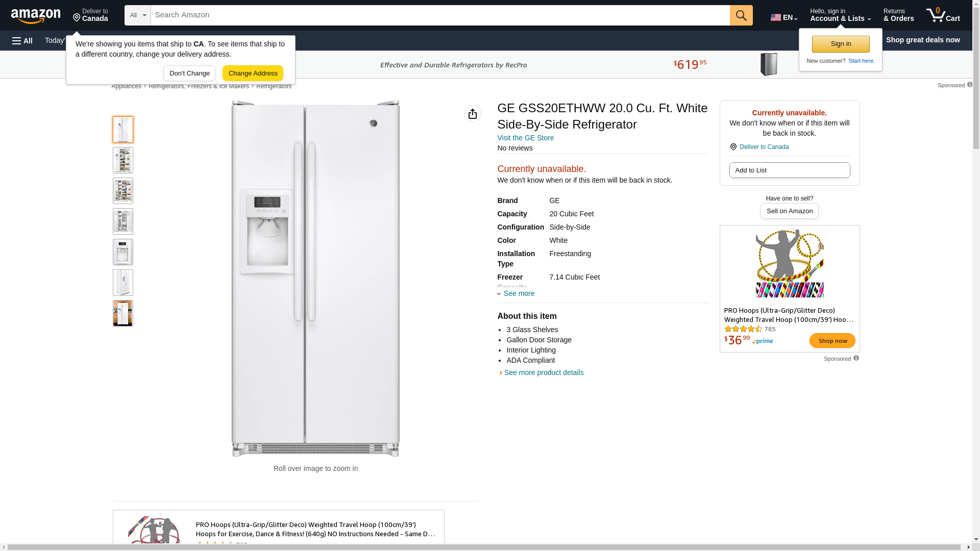Expand See more product specifications
The image size is (980, 551).
coord(516,293)
